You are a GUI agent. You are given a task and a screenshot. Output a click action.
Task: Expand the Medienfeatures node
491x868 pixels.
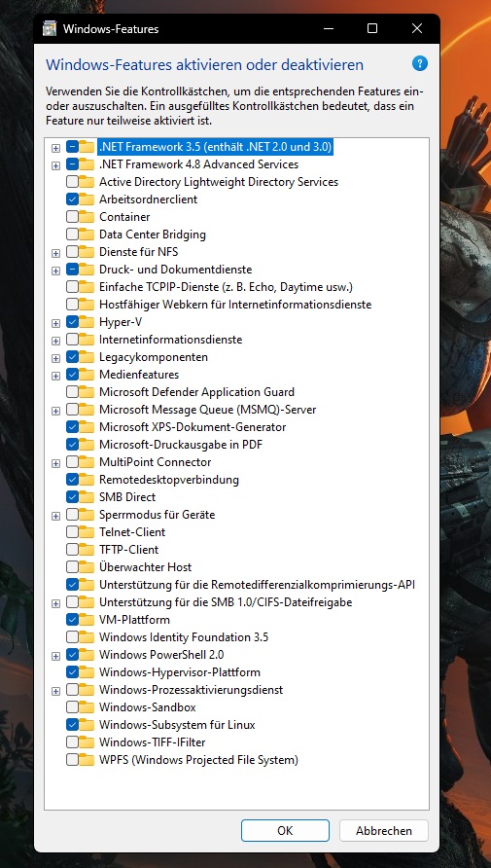coord(55,376)
